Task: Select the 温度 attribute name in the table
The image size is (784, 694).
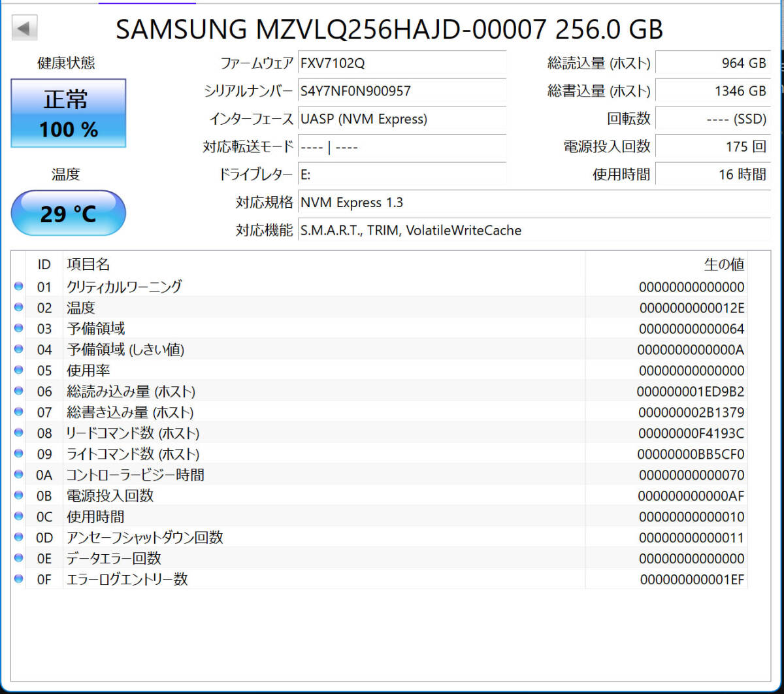Action: pyautogui.click(x=81, y=307)
